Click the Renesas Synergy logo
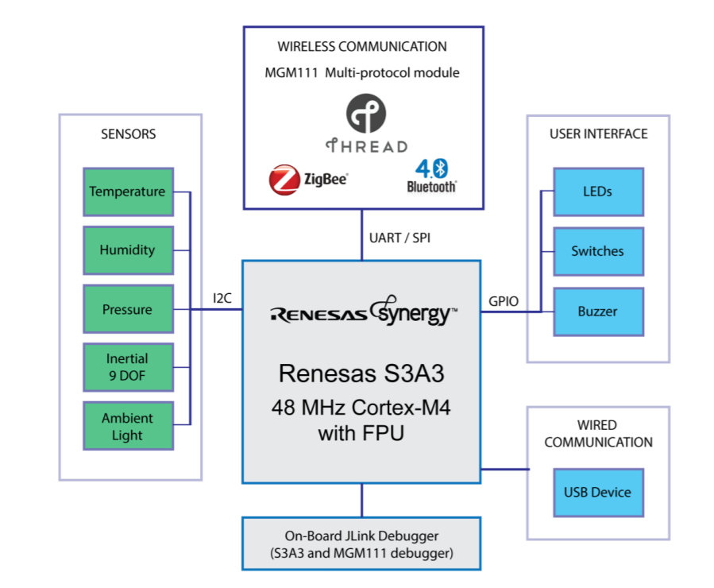Image resolution: width=714 pixels, height=588 pixels. (364, 311)
